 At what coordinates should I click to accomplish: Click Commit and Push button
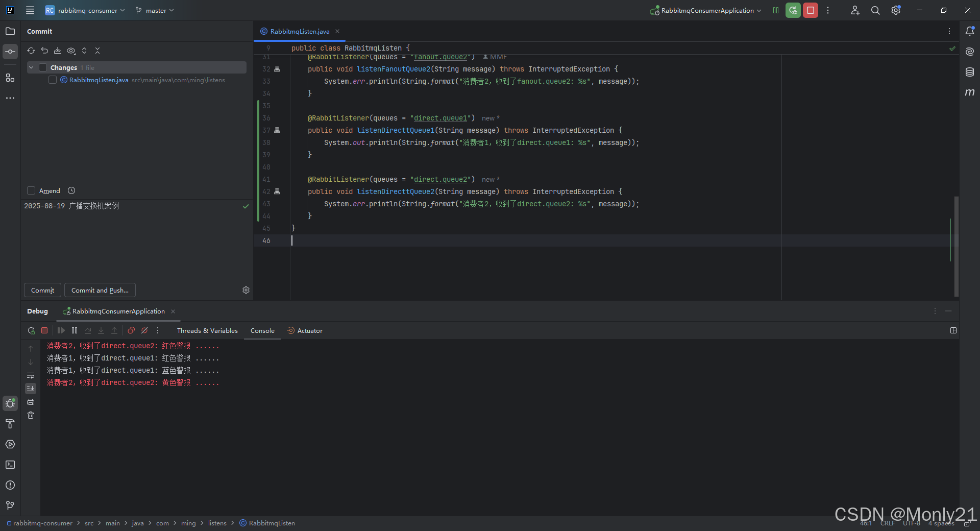click(x=100, y=290)
